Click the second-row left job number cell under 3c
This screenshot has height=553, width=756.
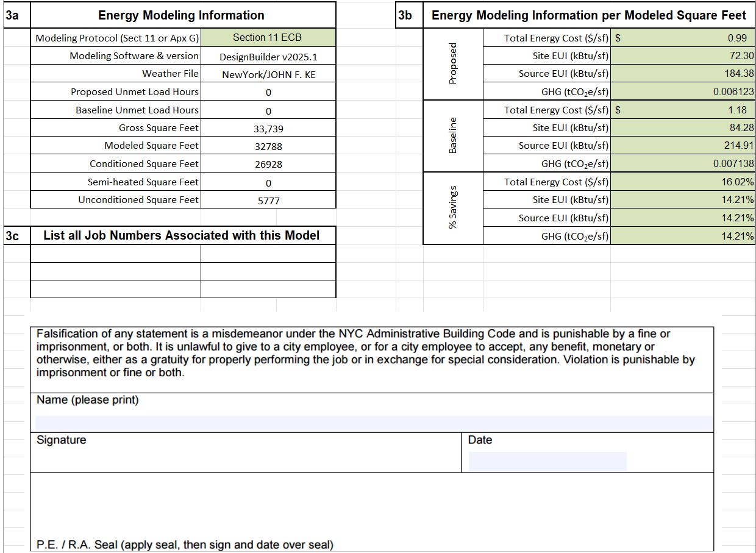[116, 271]
